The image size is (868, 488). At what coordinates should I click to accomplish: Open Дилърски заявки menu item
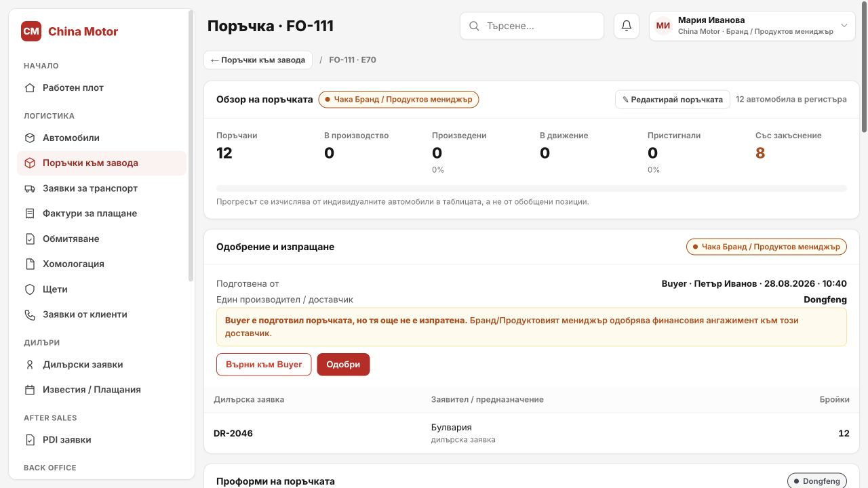click(x=102, y=365)
